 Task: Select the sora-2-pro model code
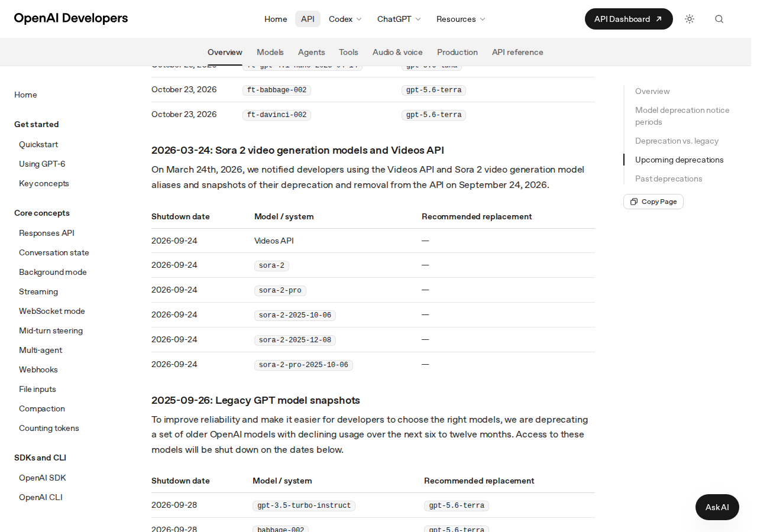pos(280,291)
